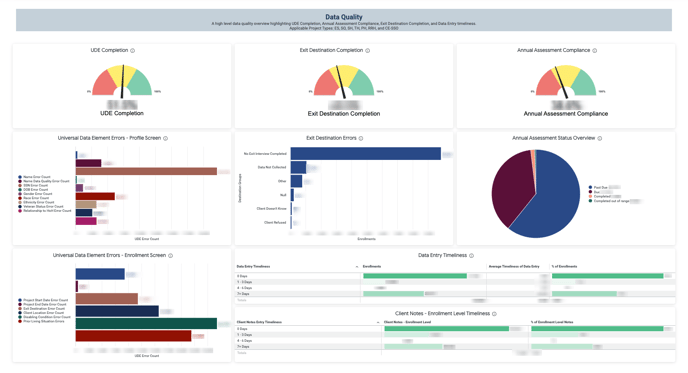Toggle DOB Error Count legend entry
The image size is (688, 373).
(x=33, y=190)
